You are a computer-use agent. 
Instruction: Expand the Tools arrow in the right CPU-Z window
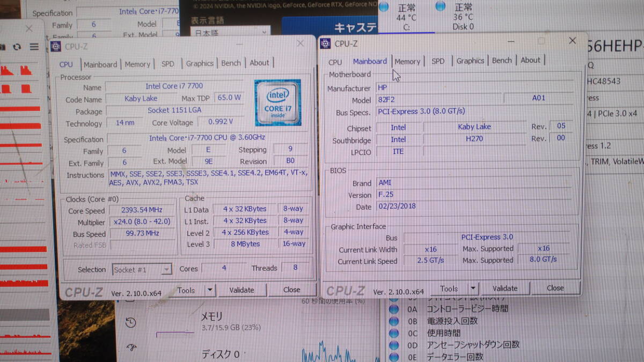[x=473, y=288]
